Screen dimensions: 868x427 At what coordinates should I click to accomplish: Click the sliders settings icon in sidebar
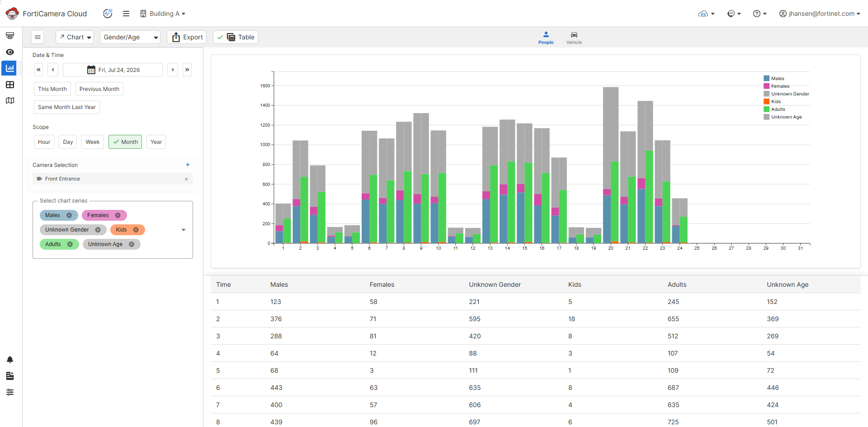(x=10, y=392)
